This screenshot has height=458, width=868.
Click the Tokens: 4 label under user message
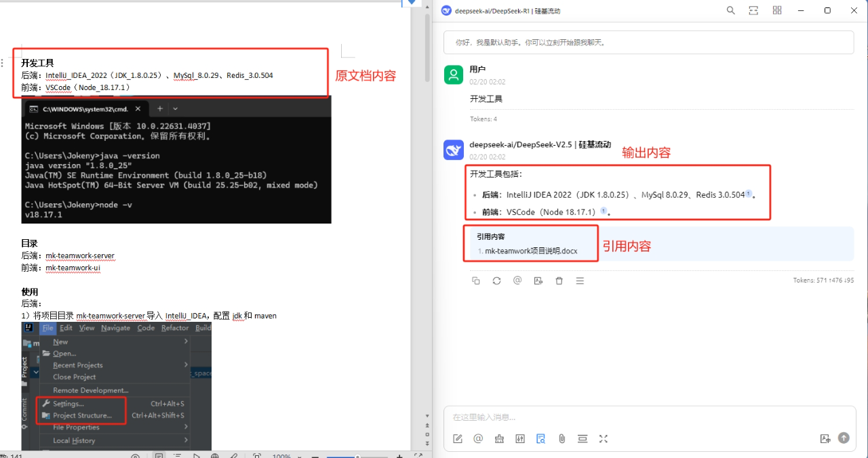pyautogui.click(x=484, y=119)
